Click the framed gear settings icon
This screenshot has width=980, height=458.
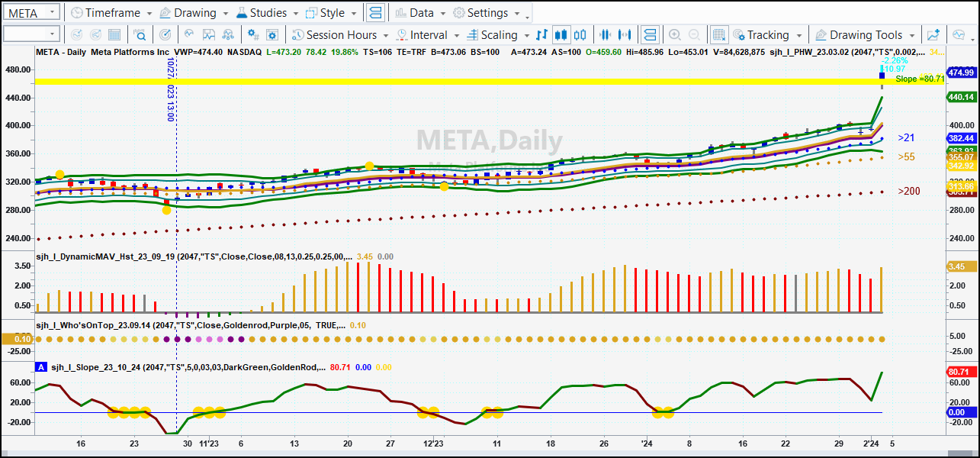[274, 35]
